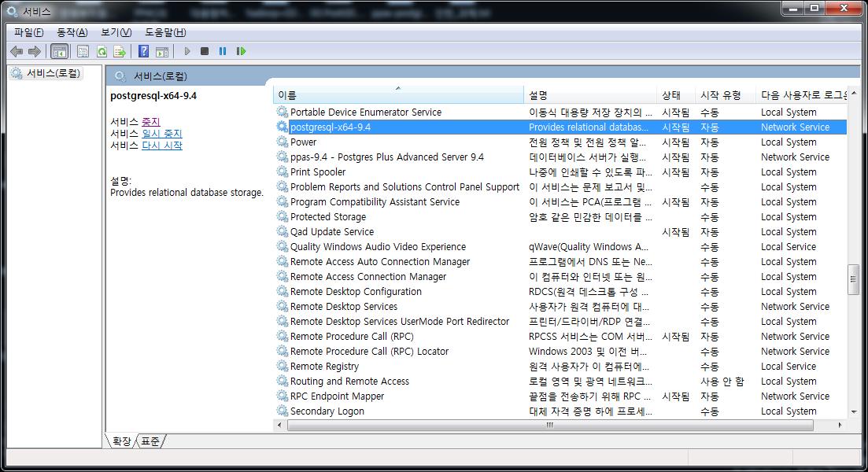
Task: Toggle the Show/Hide Console Tree button
Action: pos(59,51)
